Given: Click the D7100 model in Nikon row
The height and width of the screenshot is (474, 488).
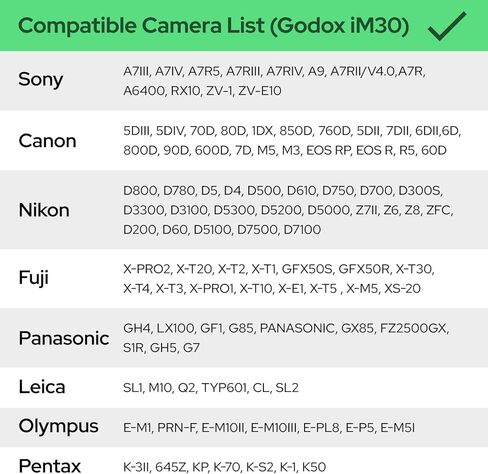Looking at the screenshot, I should [x=302, y=230].
